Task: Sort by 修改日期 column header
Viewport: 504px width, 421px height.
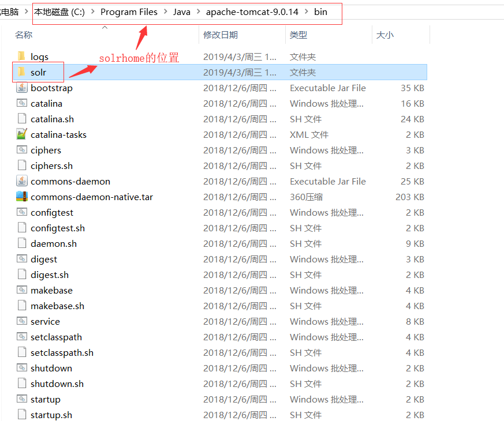Action: pyautogui.click(x=221, y=35)
